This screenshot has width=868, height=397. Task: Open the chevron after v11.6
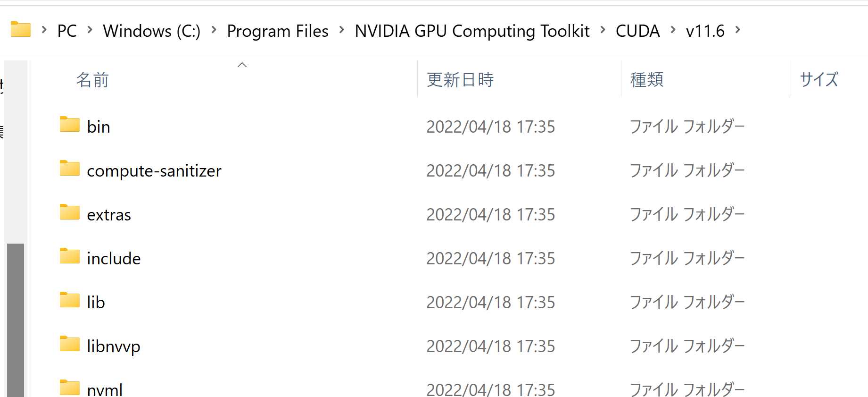738,30
